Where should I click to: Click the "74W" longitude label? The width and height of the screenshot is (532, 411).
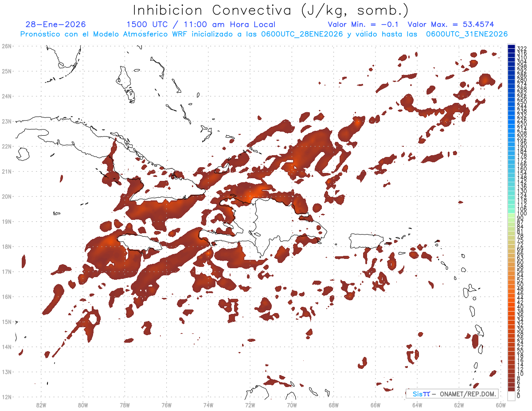208,405
